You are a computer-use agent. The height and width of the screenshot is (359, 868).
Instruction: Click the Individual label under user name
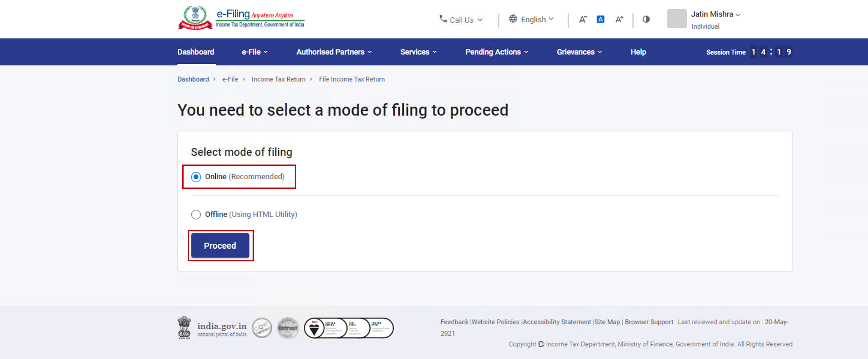(x=705, y=26)
